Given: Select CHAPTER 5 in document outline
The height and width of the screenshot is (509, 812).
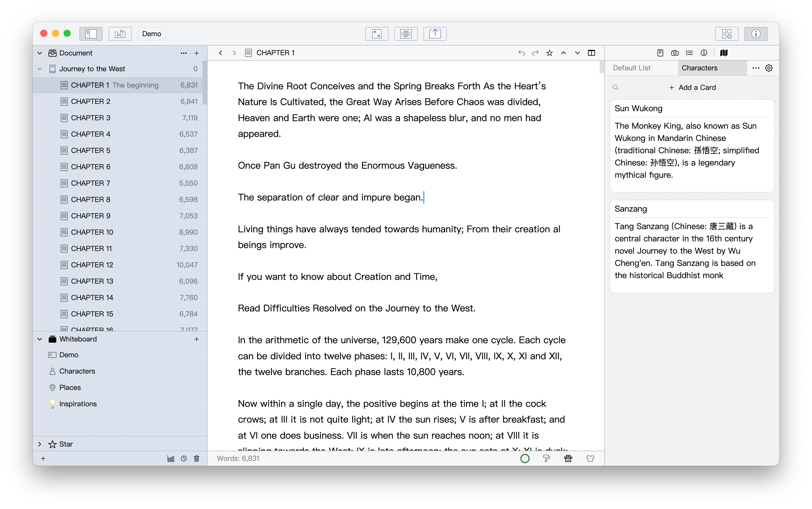Looking at the screenshot, I should point(91,150).
